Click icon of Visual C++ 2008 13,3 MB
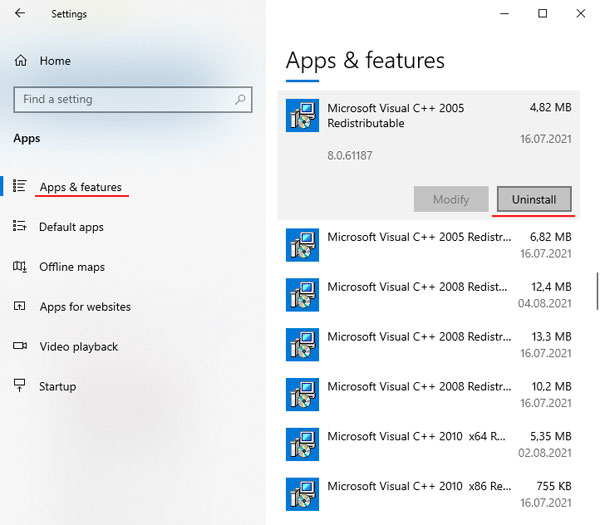The width and height of the screenshot is (600, 525). coord(302,344)
